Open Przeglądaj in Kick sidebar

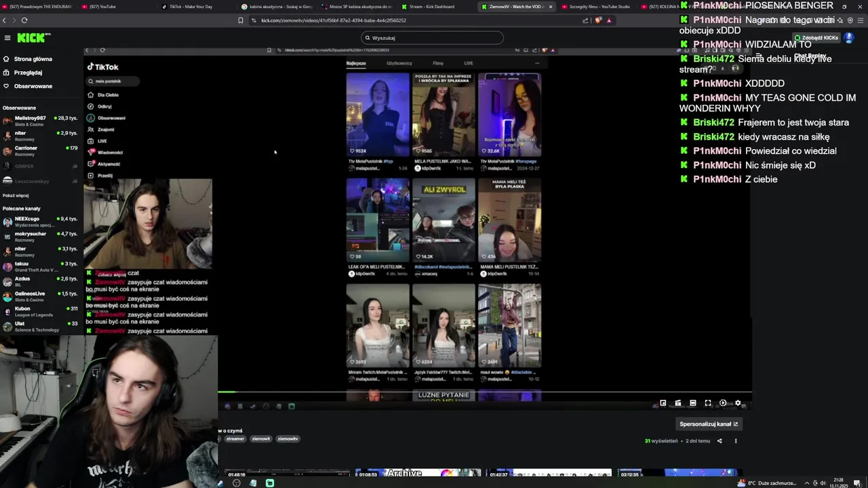coord(28,73)
